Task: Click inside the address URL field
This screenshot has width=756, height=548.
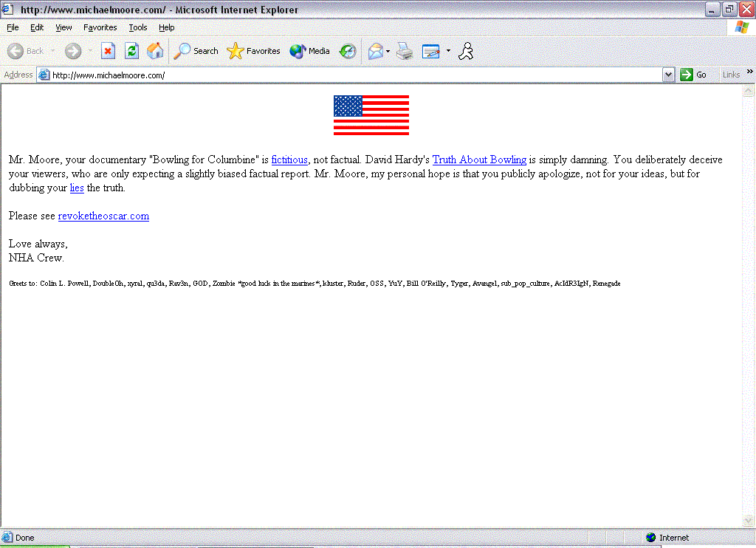Action: [354, 75]
